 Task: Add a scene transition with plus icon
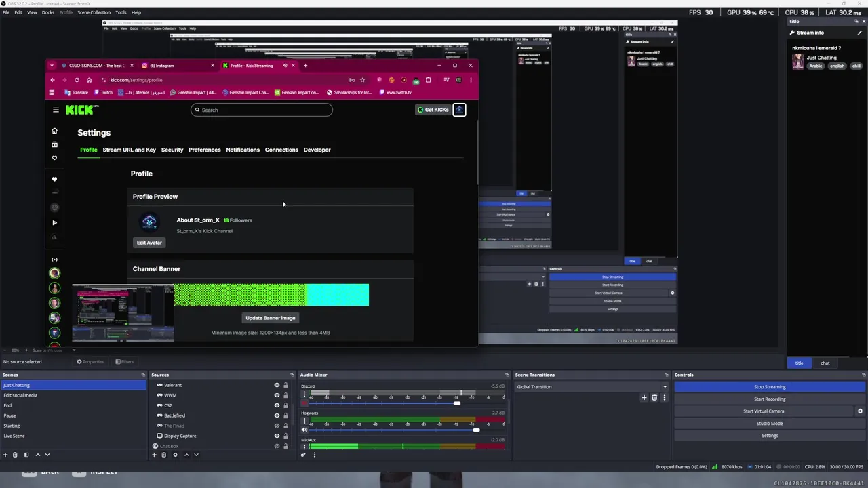[644, 398]
